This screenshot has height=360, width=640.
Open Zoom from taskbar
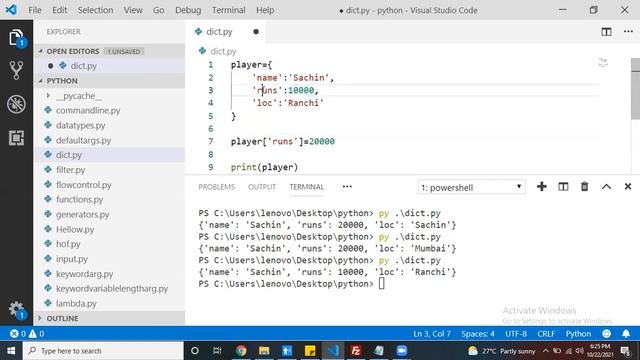click(402, 351)
